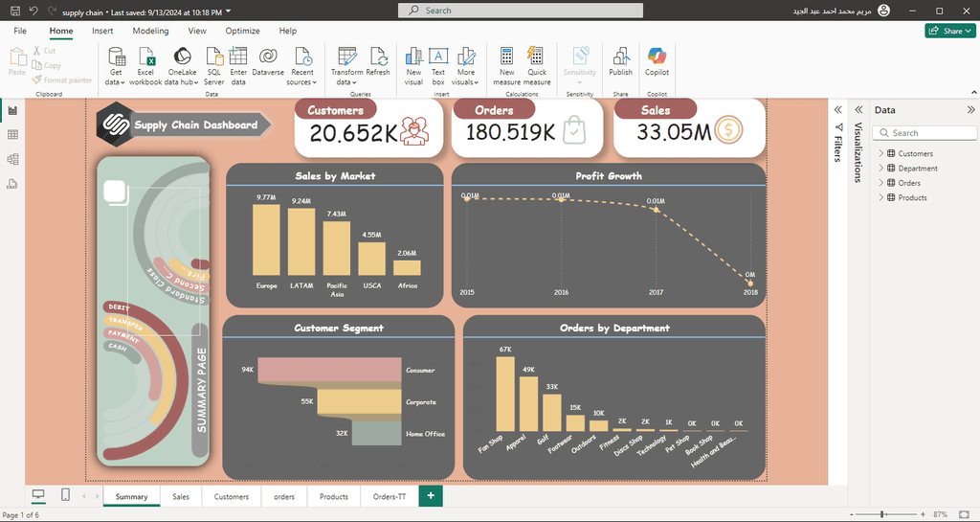Expand the Products table in Data pane

pos(881,197)
